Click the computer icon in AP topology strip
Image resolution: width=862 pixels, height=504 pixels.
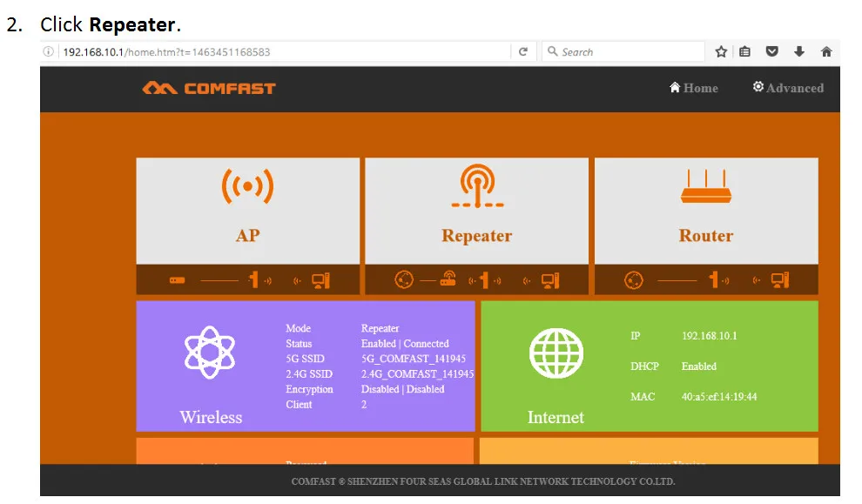tap(320, 280)
